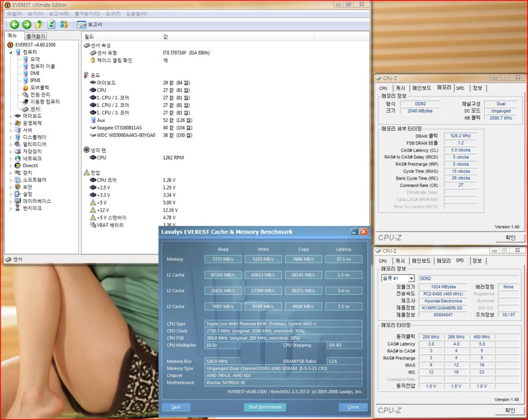Click the green Back arrow in EVEREST toolbar
The width and height of the screenshot is (528, 420).
(14, 24)
